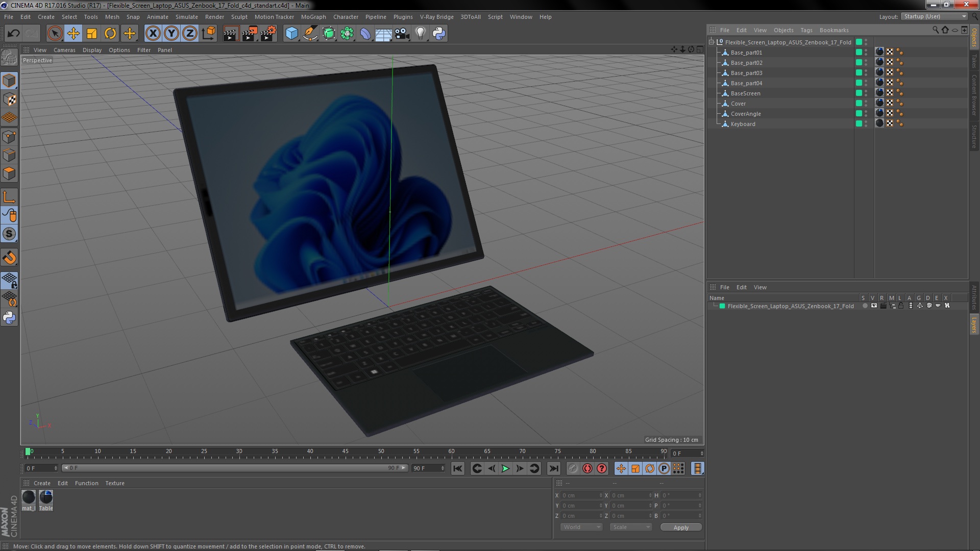The image size is (980, 551).
Task: Open Edit Render Settings icon
Action: pyautogui.click(x=268, y=34)
